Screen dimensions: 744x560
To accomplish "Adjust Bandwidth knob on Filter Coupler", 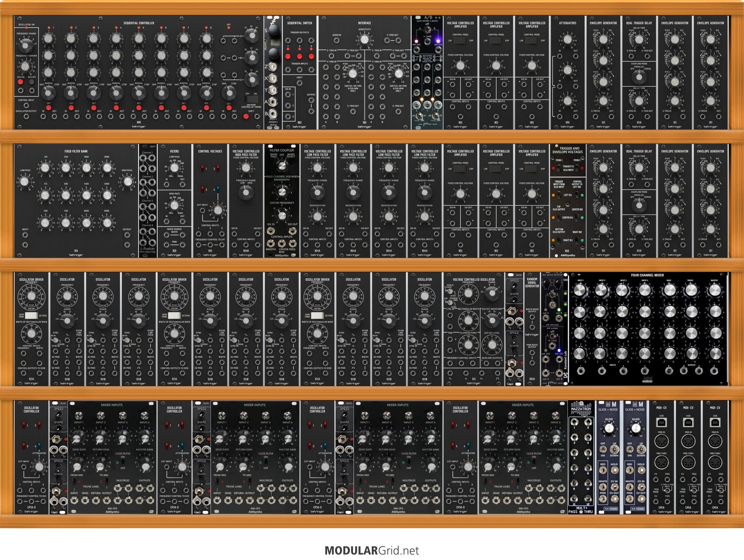I will pos(282,191).
